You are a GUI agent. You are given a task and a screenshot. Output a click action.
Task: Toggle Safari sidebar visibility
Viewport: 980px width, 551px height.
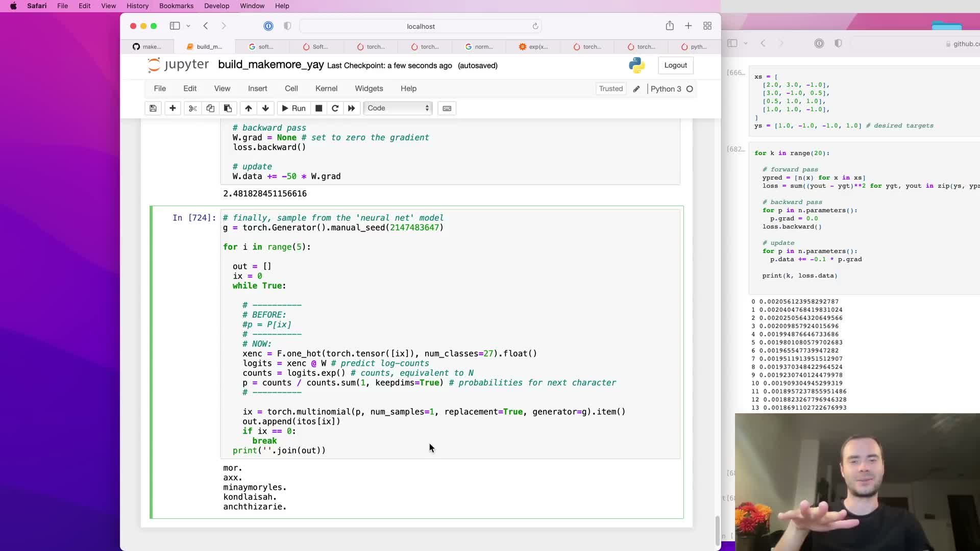[x=175, y=26]
